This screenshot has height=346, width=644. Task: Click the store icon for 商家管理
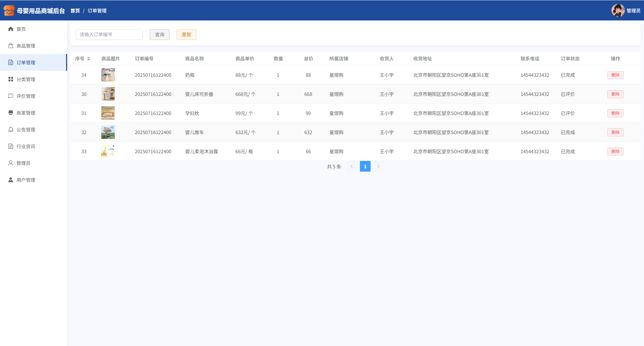coord(11,113)
